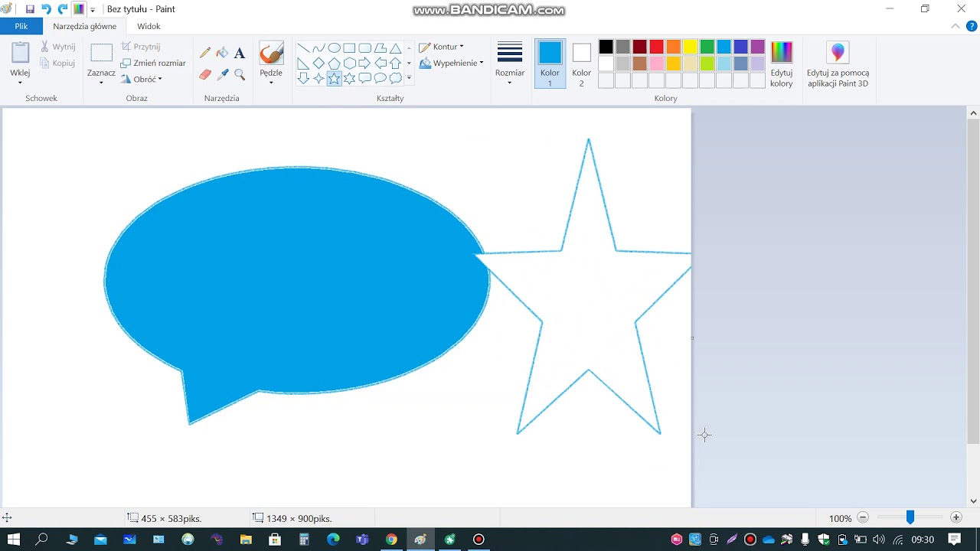The image size is (980, 551).
Task: Select the Five-point star shape
Action: 334,78
